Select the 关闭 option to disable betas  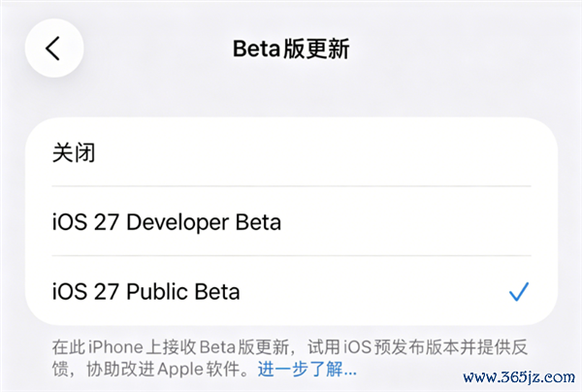(x=291, y=152)
